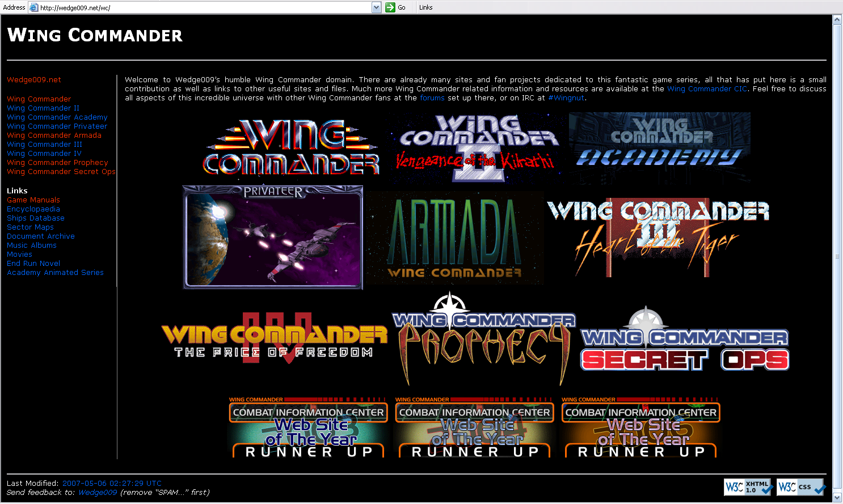The height and width of the screenshot is (504, 843).
Task: Open Wing Commander III Heart of the Tiger logo
Action: pos(658,238)
